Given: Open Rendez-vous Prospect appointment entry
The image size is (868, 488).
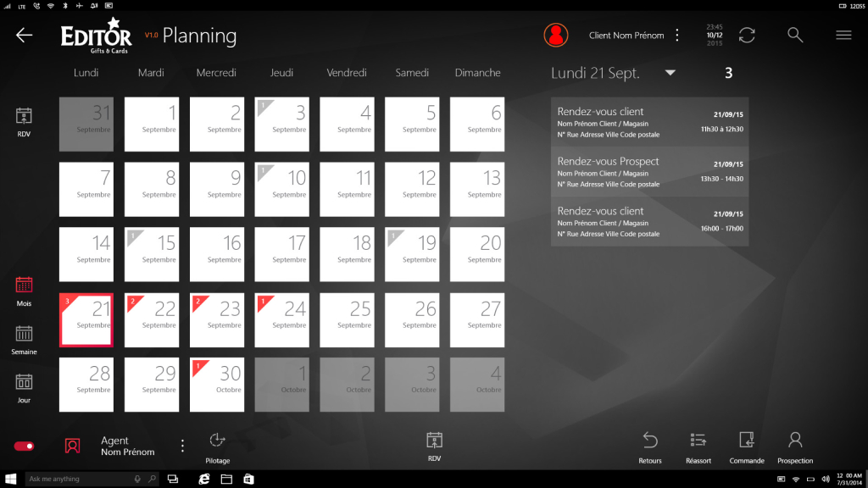Looking at the screenshot, I should pos(649,172).
